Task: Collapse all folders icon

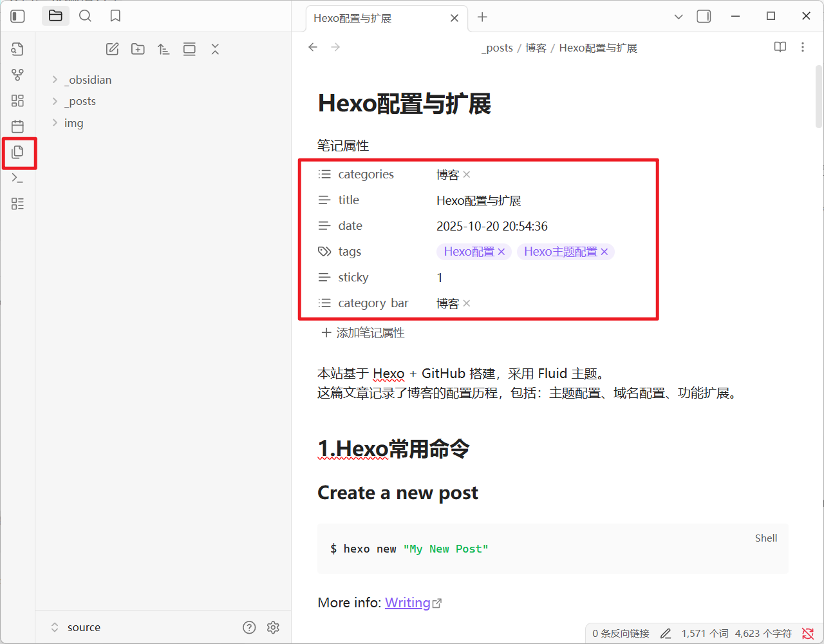Action: click(215, 49)
